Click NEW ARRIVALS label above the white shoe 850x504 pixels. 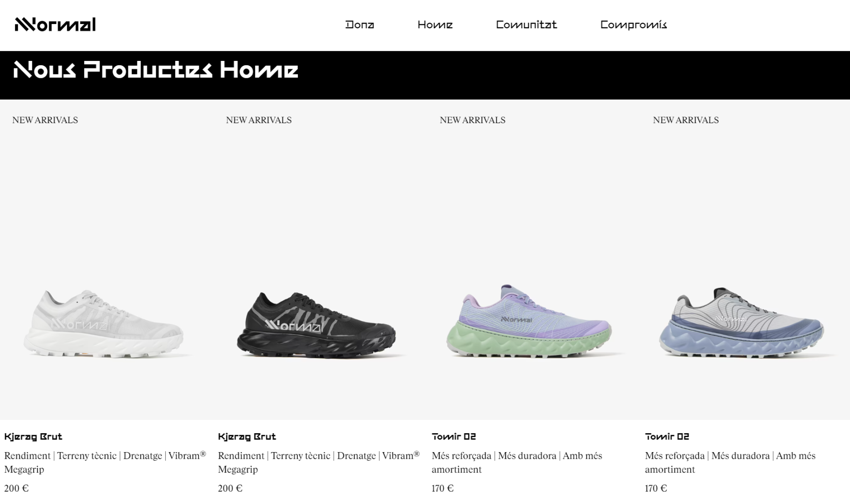pos(45,120)
